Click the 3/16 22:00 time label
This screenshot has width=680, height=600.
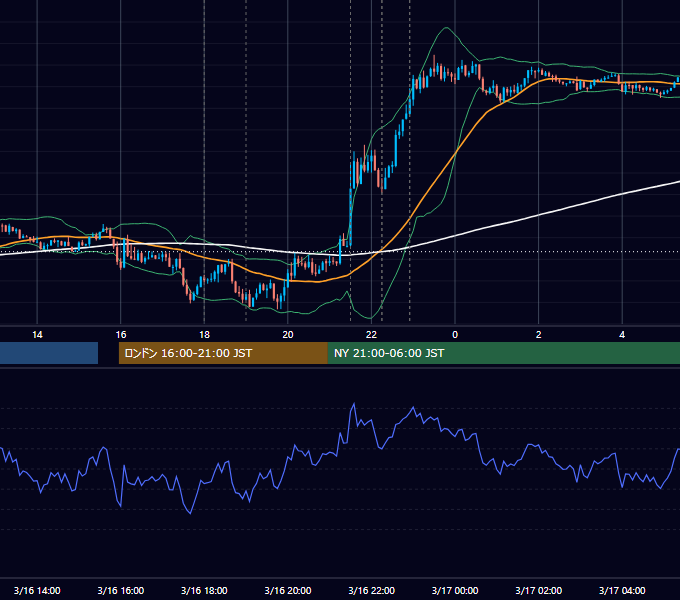372,590
